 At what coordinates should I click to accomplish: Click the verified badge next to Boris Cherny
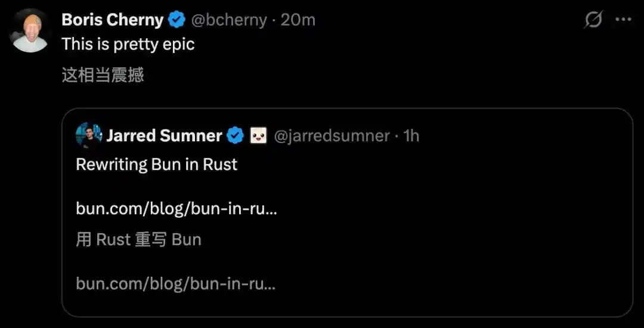pos(177,20)
